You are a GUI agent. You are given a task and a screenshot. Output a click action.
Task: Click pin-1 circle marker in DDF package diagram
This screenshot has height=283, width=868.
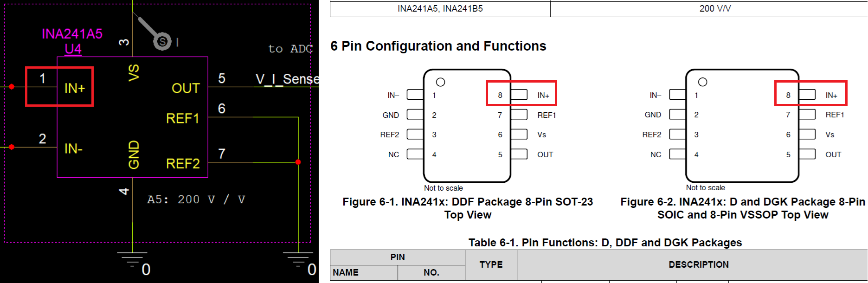(x=441, y=82)
